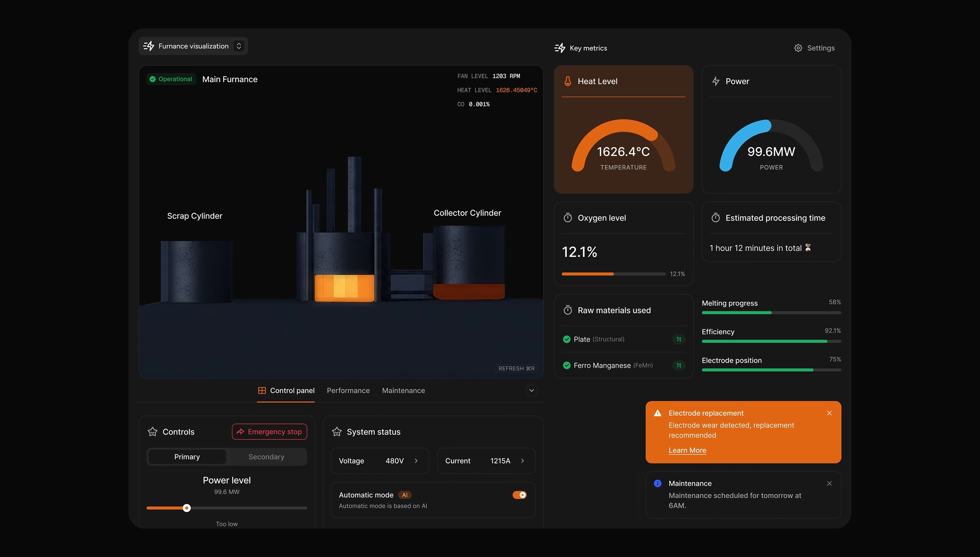Switch to the Performance tab
This screenshot has height=557, width=980.
click(x=348, y=391)
